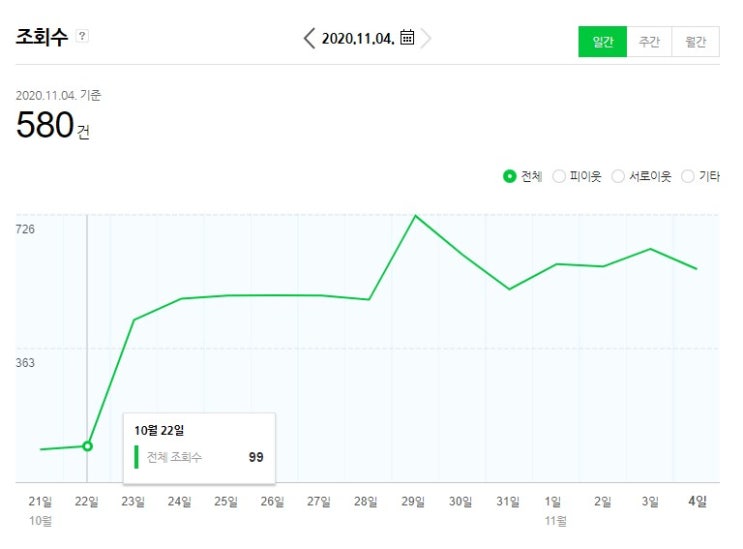Click the 2020.11.04. 기준 caption
This screenshot has width=743, height=549.
pyautogui.click(x=58, y=95)
